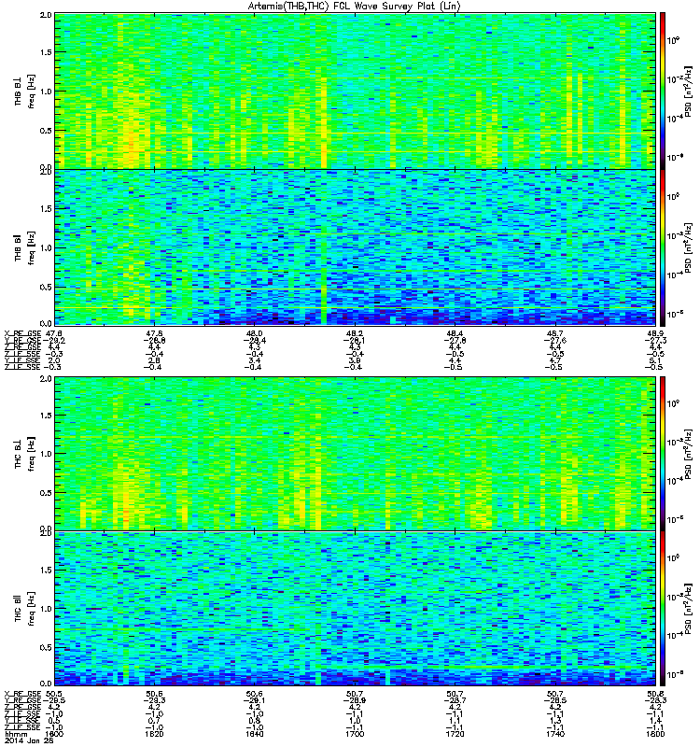This screenshot has height=747, width=700.
Task: Click the time label 1800
Action: (x=655, y=734)
